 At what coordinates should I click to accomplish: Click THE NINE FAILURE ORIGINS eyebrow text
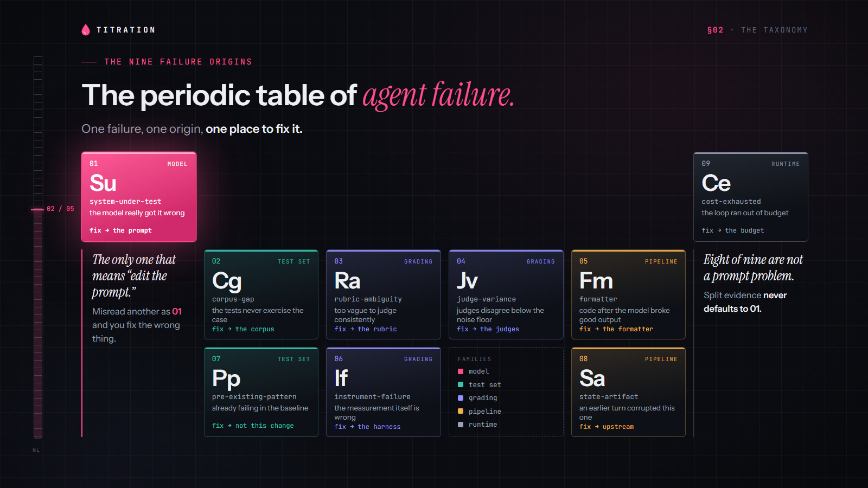(x=178, y=62)
